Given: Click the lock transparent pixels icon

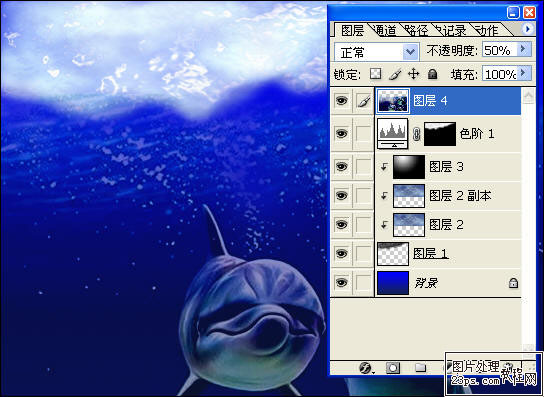Looking at the screenshot, I should coord(375,74).
